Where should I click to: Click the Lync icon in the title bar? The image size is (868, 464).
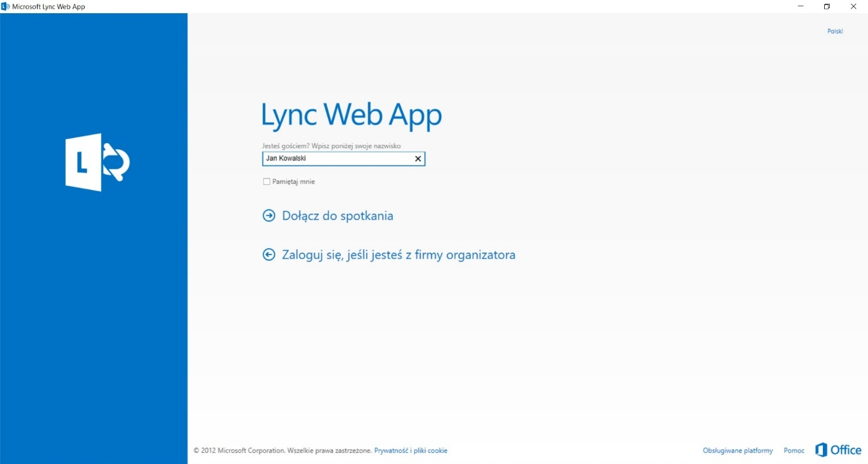pyautogui.click(x=5, y=6)
